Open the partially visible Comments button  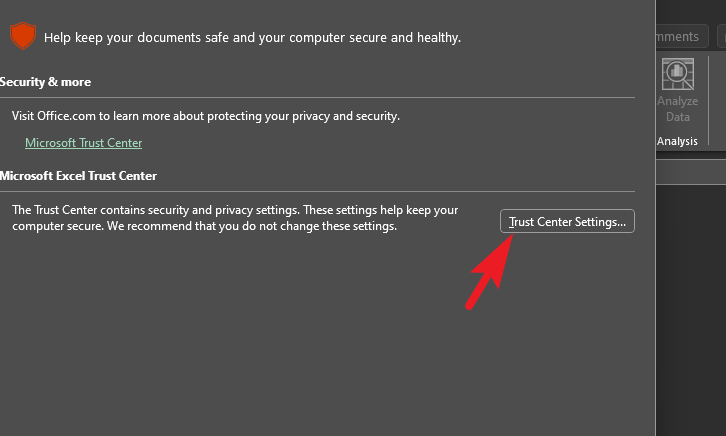[x=682, y=36]
